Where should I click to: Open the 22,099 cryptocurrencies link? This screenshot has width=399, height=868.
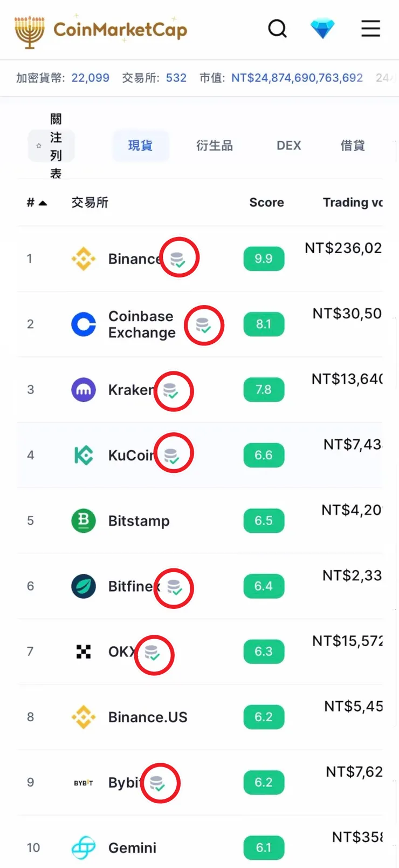tap(90, 78)
